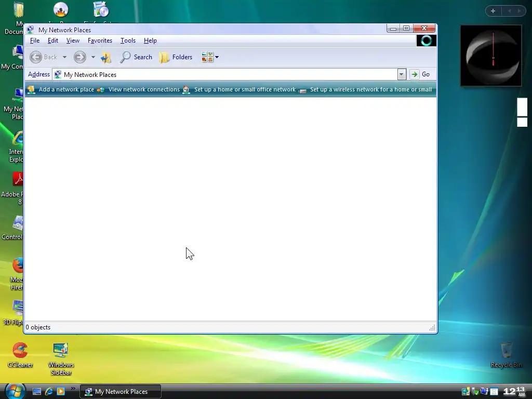Select the 3D Flip desktop icon
This screenshot has width=532, height=399.
click(14, 312)
